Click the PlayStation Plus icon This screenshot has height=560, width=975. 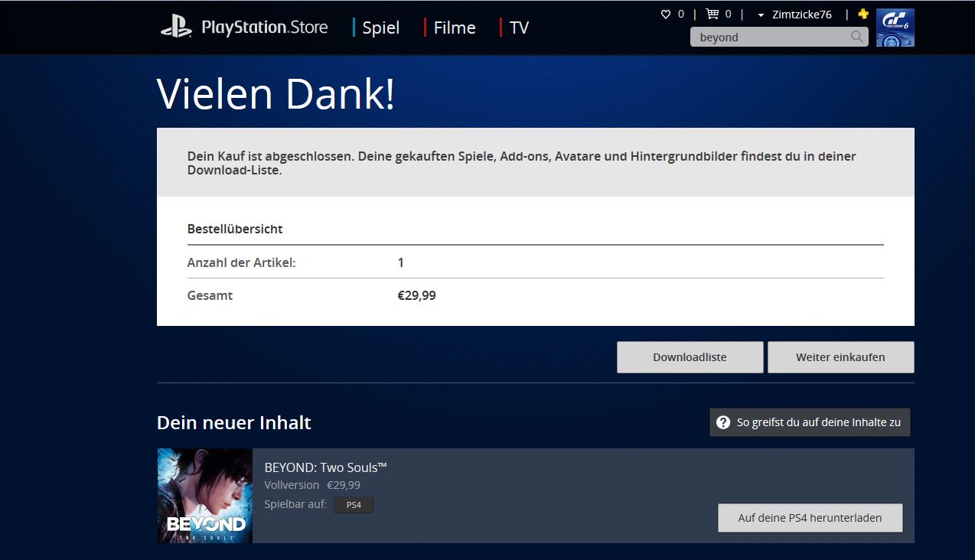(863, 14)
